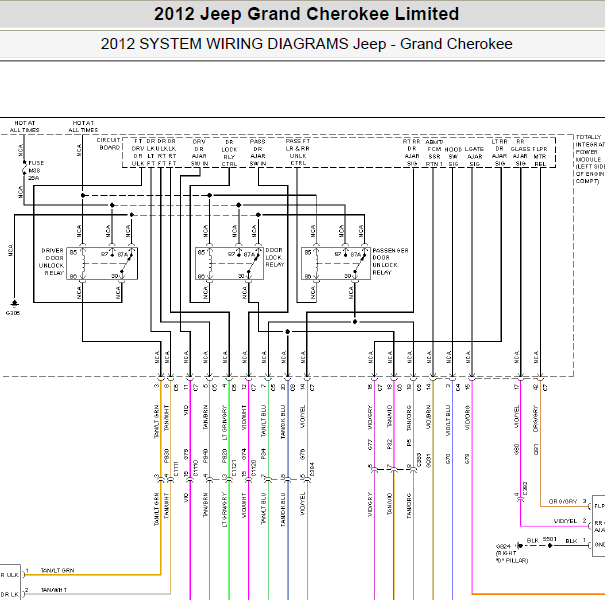Click the 'G76' circuit number
This screenshot has width=605, height=600.
(x=302, y=454)
